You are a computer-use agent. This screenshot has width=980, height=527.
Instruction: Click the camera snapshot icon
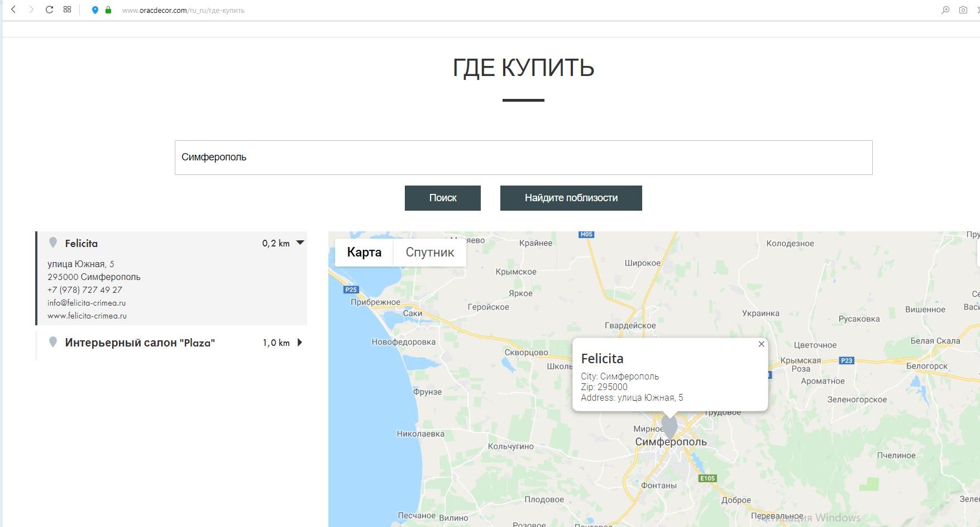[x=963, y=10]
